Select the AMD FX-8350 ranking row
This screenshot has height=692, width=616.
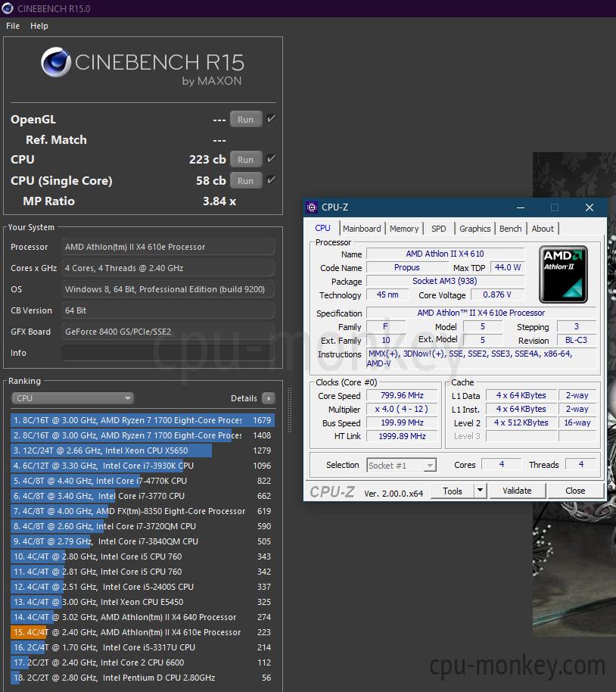tap(142, 511)
